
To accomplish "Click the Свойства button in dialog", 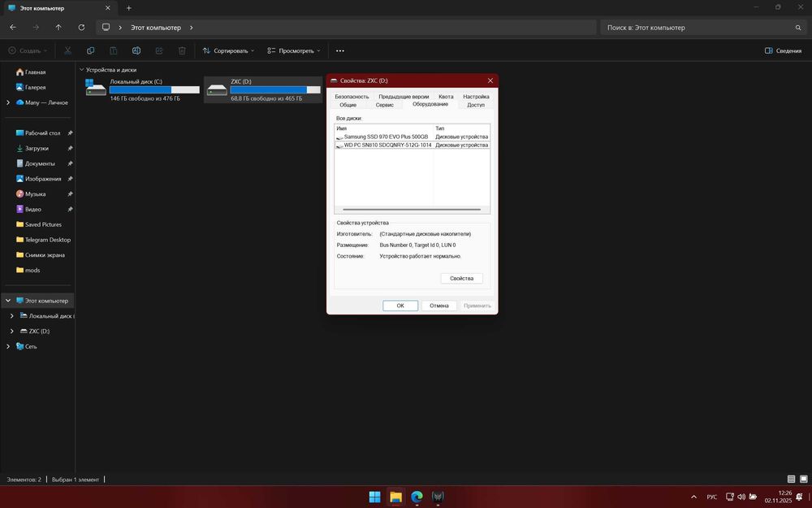I will pos(461,278).
